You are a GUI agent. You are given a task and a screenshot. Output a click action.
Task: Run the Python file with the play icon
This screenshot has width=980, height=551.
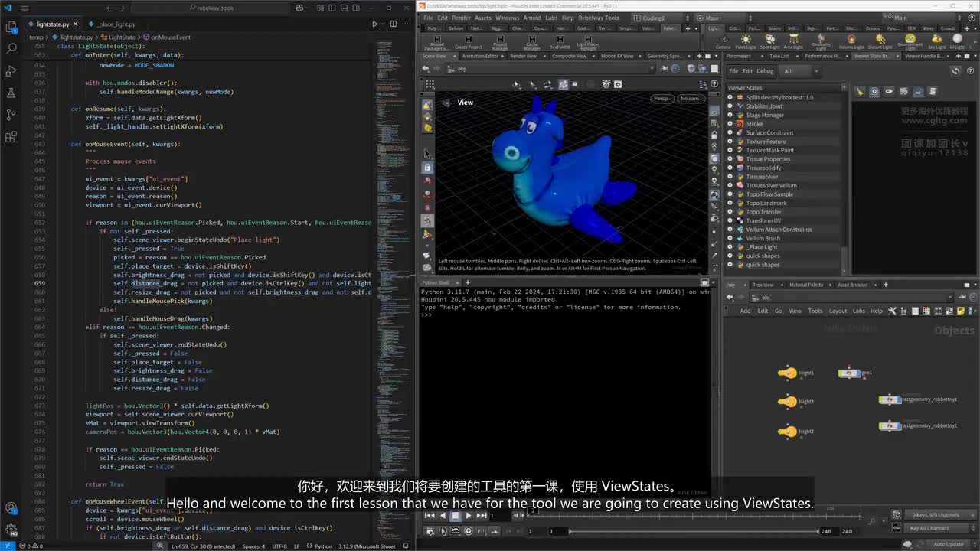pyautogui.click(x=374, y=24)
